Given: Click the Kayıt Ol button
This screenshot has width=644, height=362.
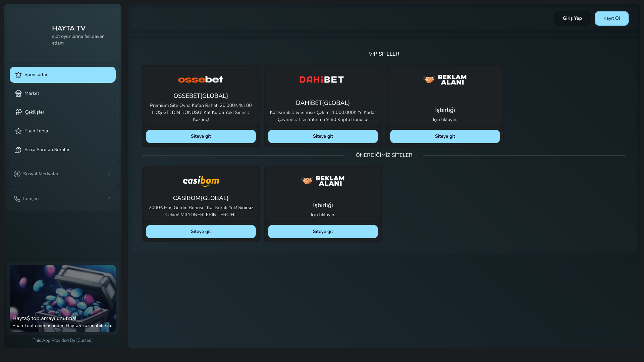Looking at the screenshot, I should (x=611, y=18).
